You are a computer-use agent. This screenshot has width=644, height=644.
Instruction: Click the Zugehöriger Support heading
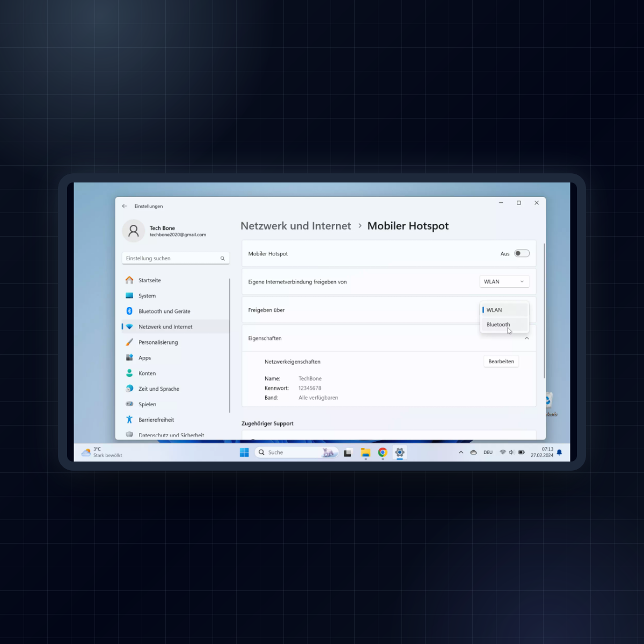[x=267, y=424]
